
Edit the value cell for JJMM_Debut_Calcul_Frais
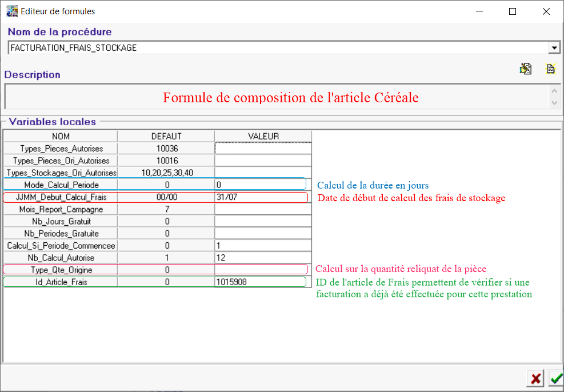click(x=263, y=197)
